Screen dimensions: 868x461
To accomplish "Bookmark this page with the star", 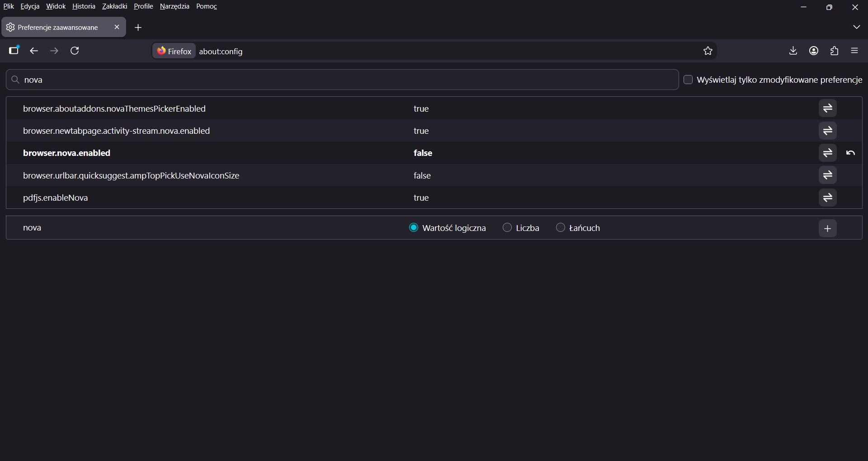I will pyautogui.click(x=708, y=51).
